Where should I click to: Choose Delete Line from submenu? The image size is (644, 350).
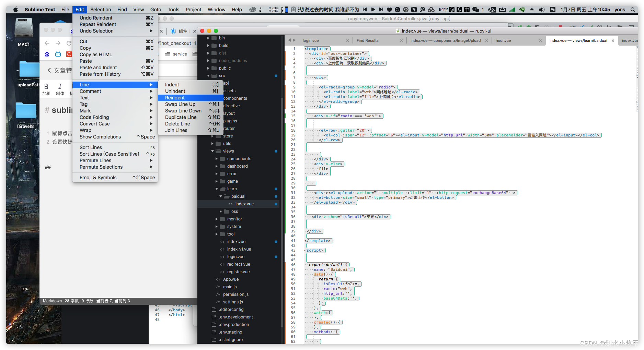coord(190,124)
